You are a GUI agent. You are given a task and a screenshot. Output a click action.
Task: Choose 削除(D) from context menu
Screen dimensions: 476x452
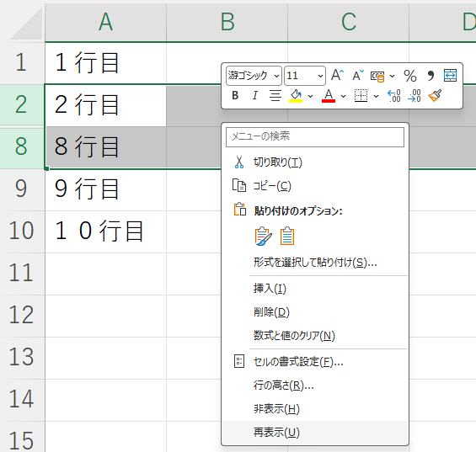(x=315, y=311)
